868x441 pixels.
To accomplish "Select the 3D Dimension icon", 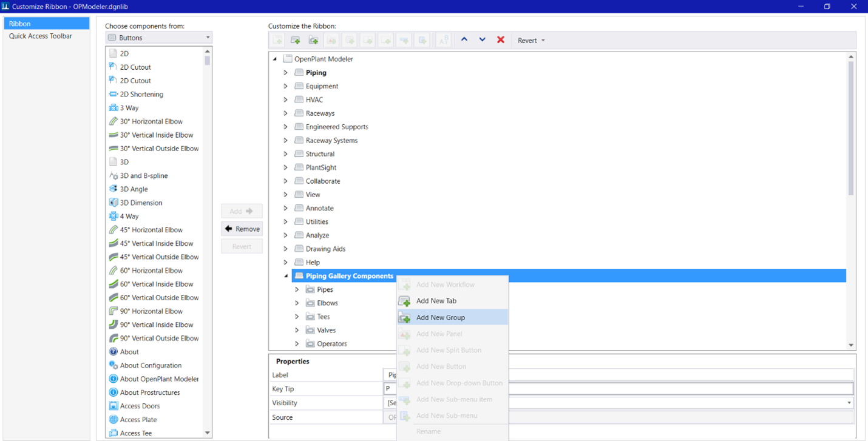I will click(x=114, y=203).
